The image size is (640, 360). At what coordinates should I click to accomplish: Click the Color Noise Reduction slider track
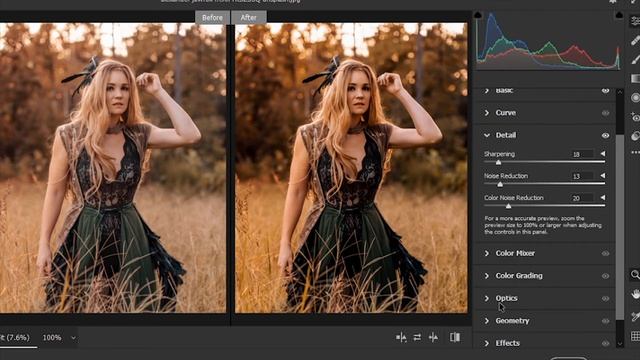(544, 206)
